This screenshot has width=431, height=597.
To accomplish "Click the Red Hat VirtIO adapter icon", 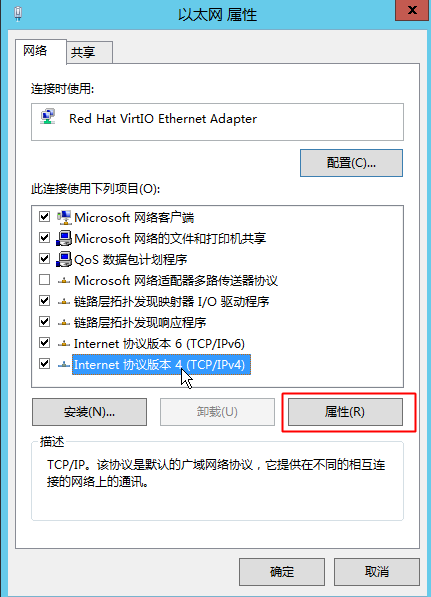I will [48, 117].
